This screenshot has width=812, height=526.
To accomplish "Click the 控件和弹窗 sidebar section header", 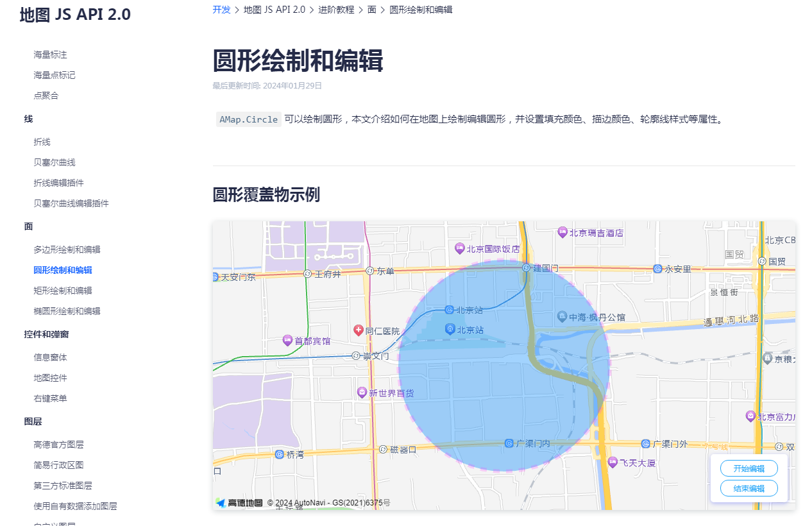I will [x=46, y=334].
